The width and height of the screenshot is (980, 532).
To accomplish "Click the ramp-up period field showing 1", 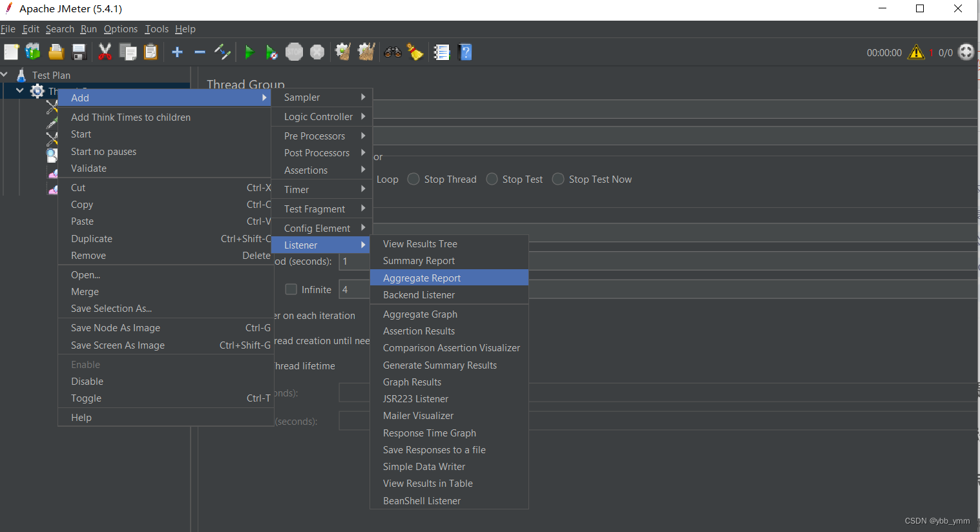I will pos(354,261).
